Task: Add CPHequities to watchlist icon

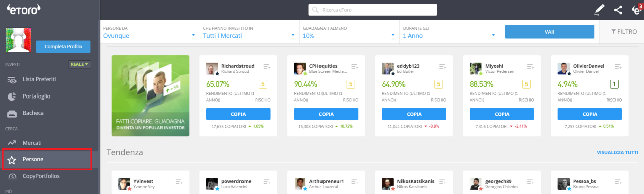Action: (355, 66)
